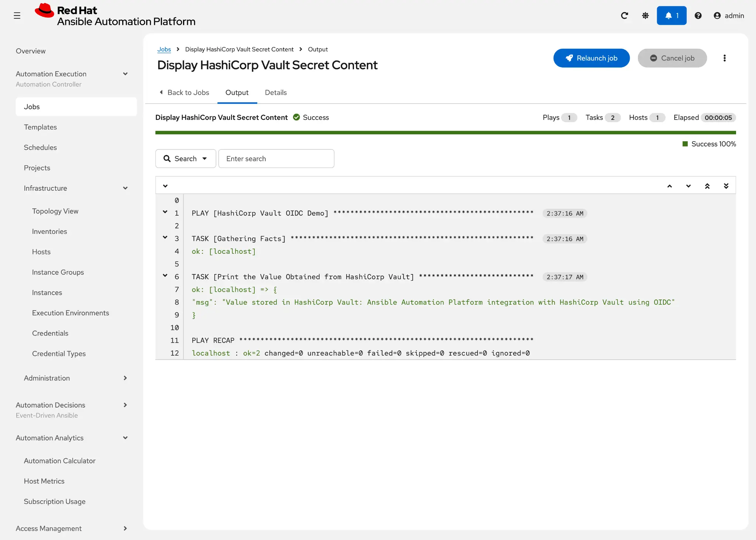This screenshot has width=756, height=540.
Task: Toggle the hamburger navigation menu
Action: [x=17, y=15]
